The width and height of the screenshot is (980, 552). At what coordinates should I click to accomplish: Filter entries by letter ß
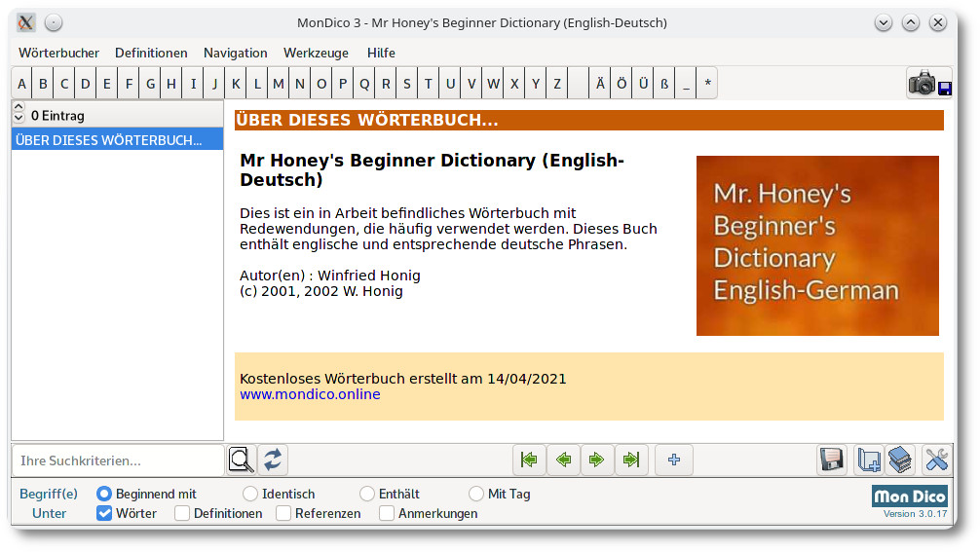pyautogui.click(x=664, y=84)
